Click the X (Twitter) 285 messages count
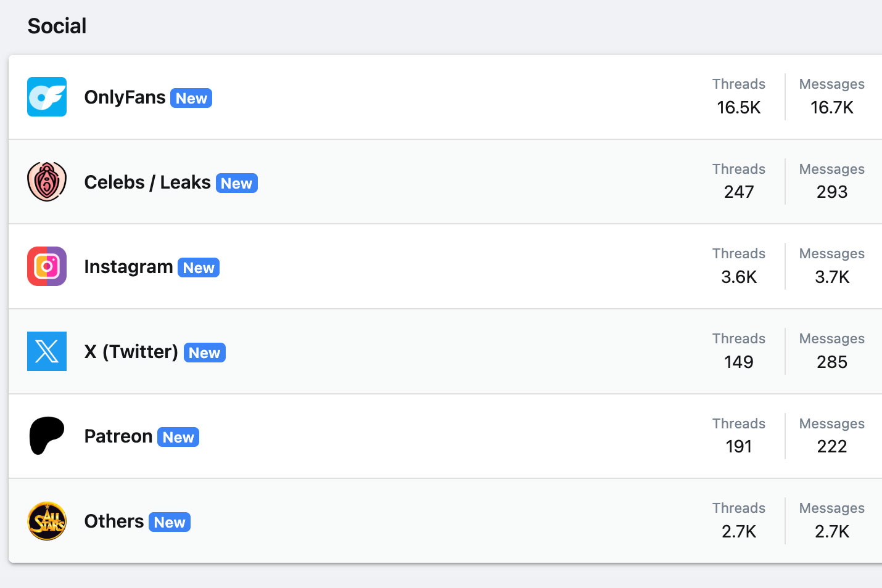The height and width of the screenshot is (588, 882). tap(832, 362)
